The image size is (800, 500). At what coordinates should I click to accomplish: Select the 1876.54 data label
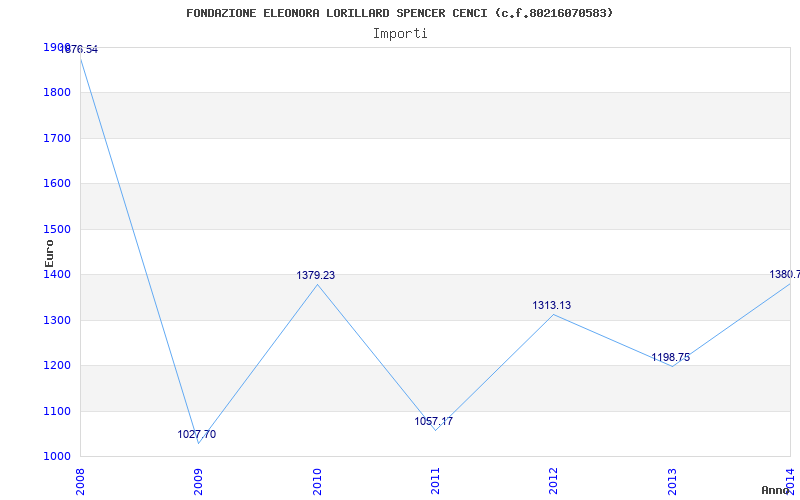tap(80, 49)
